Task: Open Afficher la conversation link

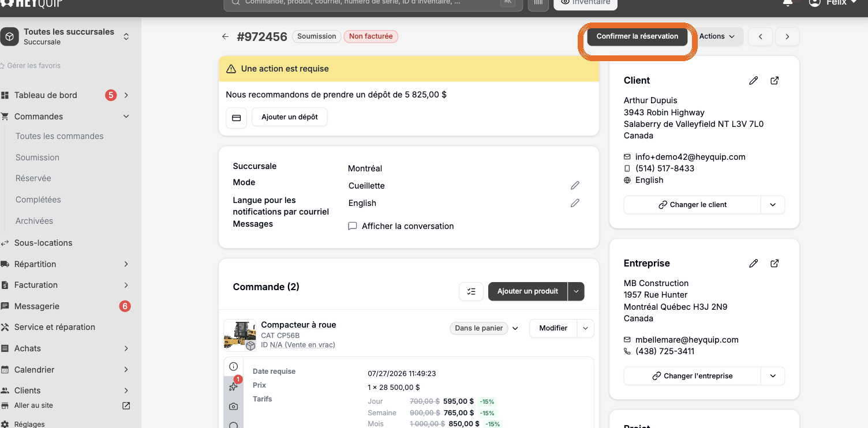Action: 401,226
